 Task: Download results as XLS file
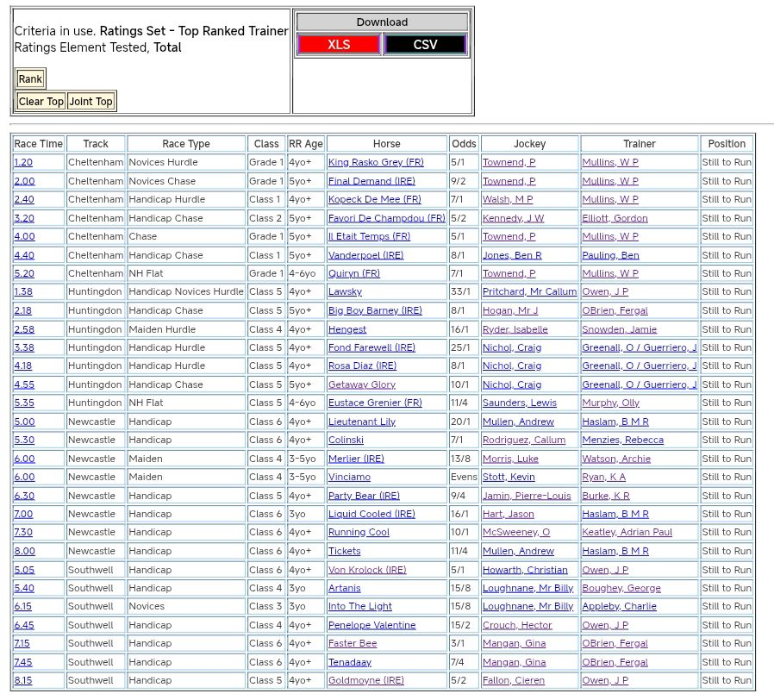click(339, 45)
